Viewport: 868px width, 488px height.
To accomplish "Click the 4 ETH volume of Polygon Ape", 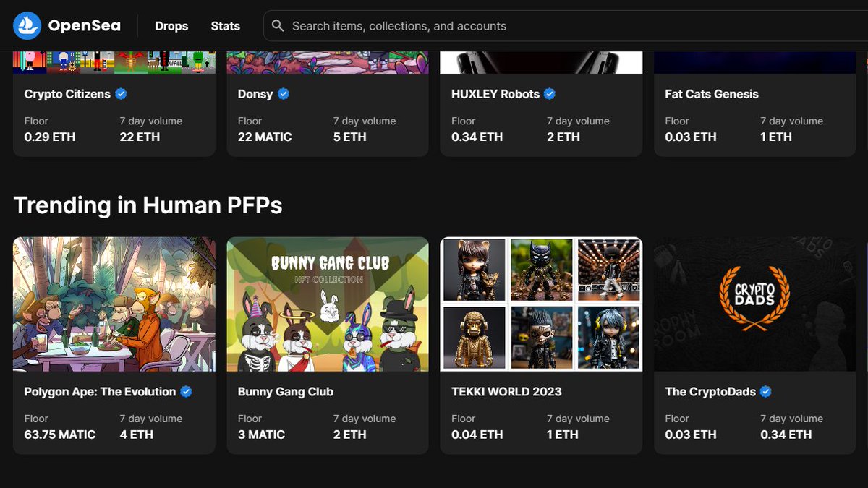I will (x=136, y=435).
